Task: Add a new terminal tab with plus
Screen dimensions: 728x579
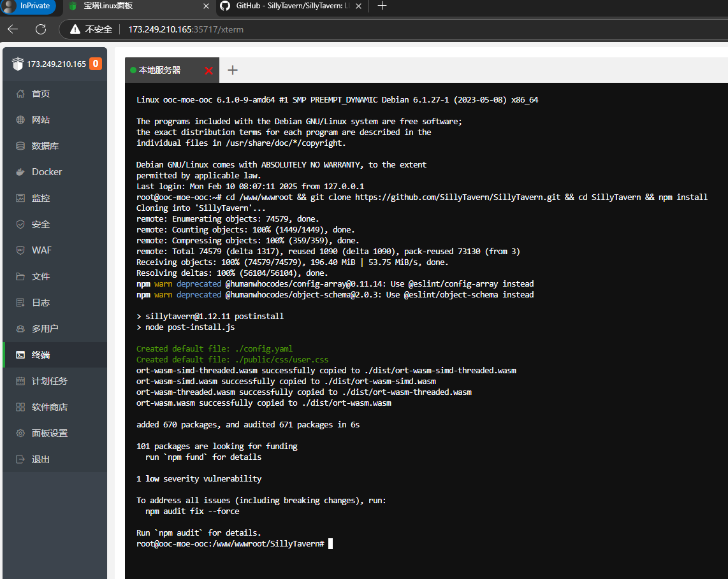Action: click(x=233, y=70)
